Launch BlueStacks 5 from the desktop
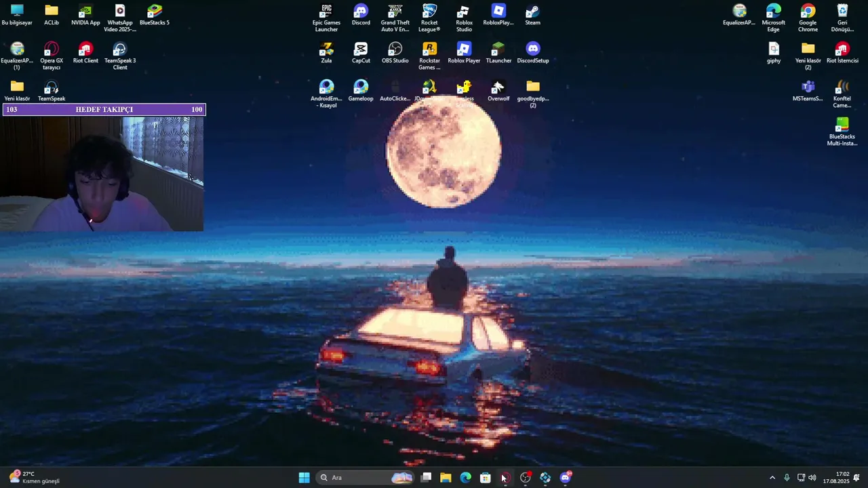The image size is (868, 488). coord(155,15)
